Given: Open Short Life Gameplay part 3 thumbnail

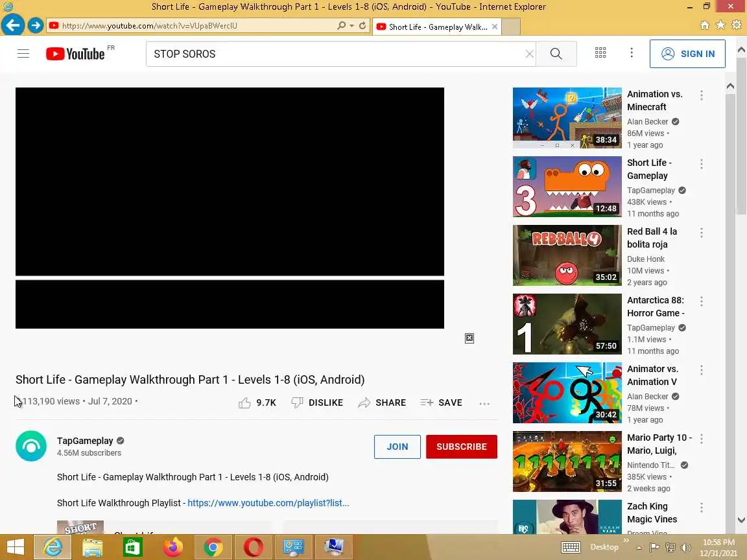Looking at the screenshot, I should pos(567,187).
